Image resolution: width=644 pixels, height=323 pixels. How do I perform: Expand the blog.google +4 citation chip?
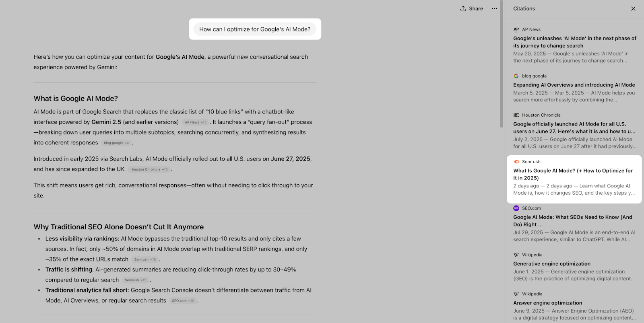116,143
